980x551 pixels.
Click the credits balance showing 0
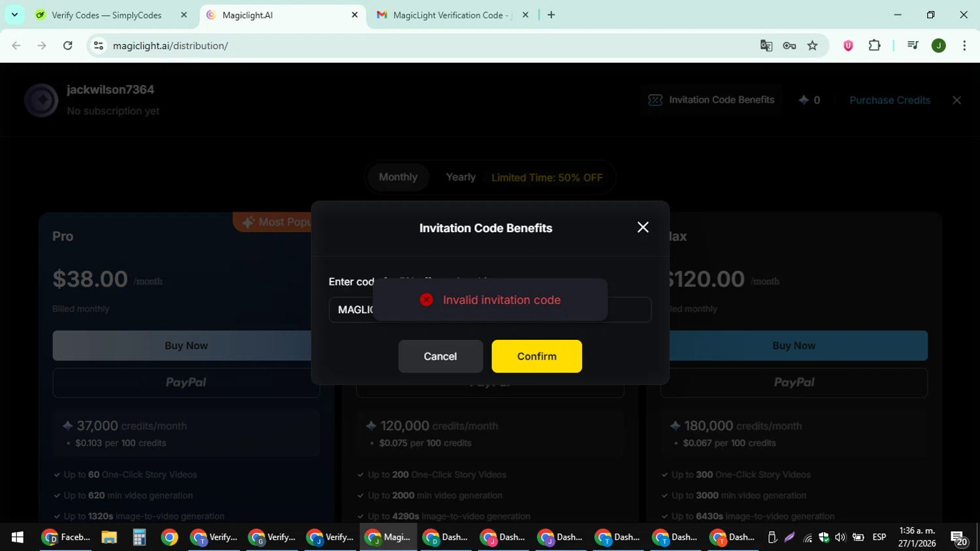pyautogui.click(x=809, y=100)
